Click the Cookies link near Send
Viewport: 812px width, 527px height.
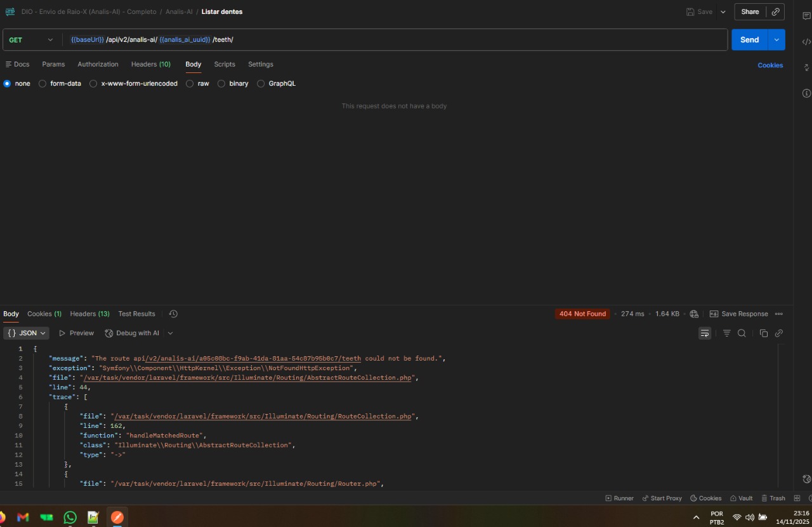tap(770, 65)
